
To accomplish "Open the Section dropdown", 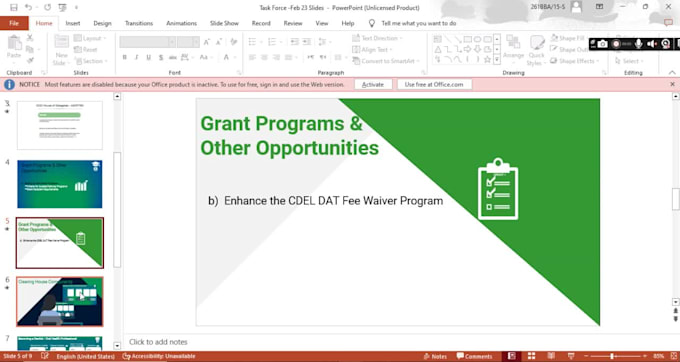I will pyautogui.click(x=90, y=61).
